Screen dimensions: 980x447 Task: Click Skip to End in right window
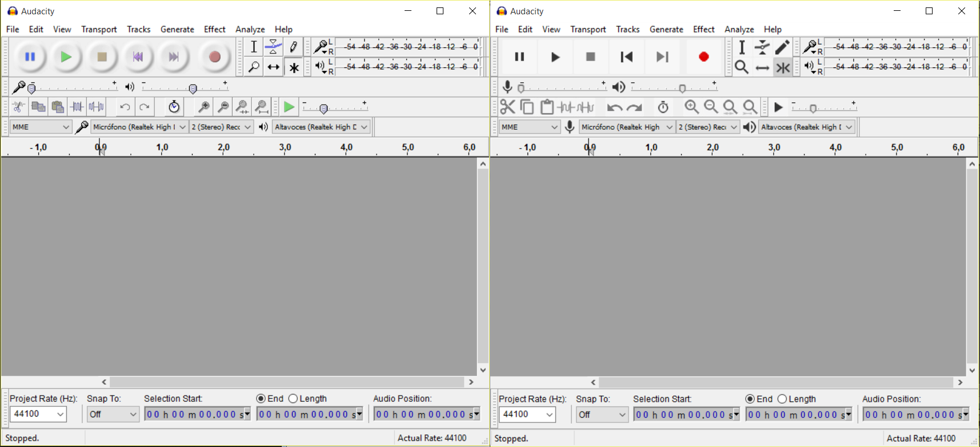662,57
